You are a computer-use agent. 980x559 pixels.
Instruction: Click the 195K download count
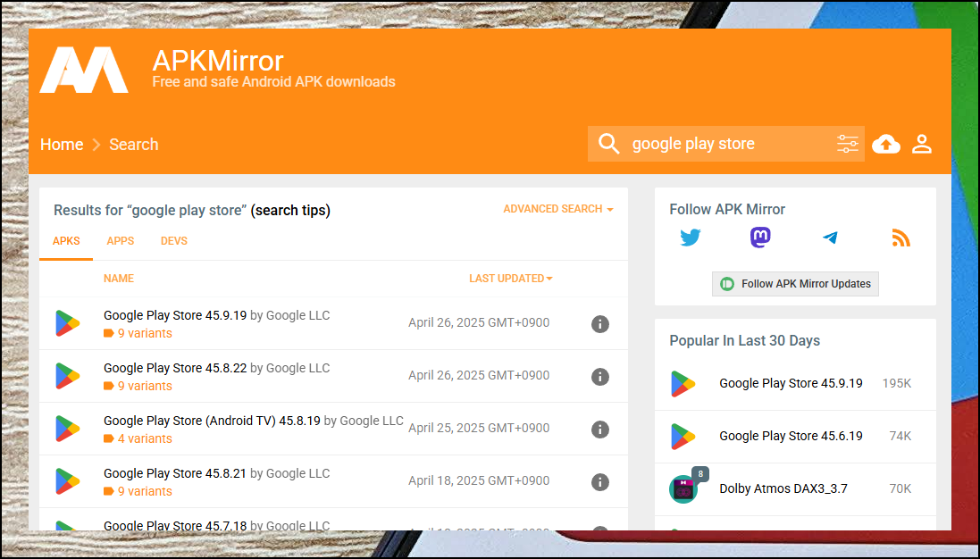click(896, 383)
